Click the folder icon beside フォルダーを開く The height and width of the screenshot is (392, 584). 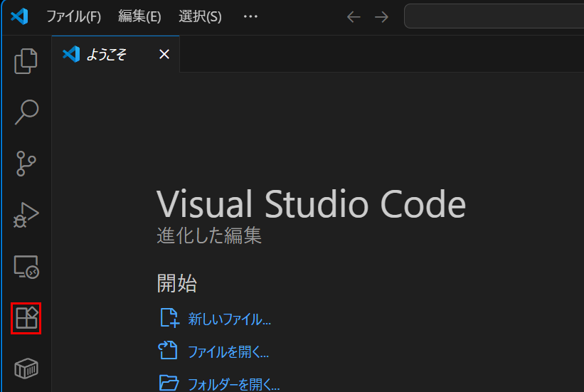click(169, 383)
